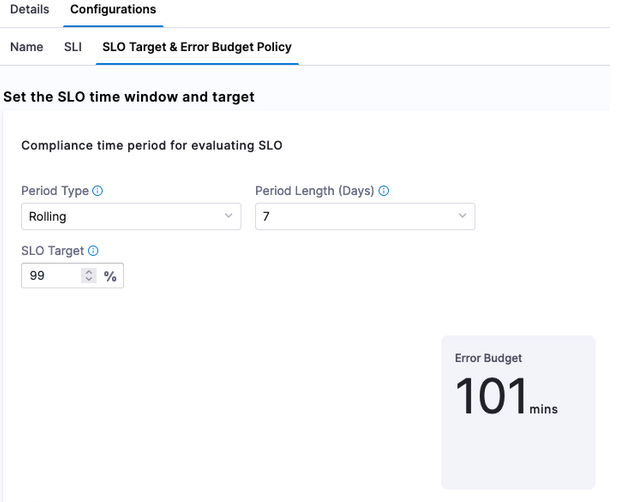The image size is (627, 502).
Task: Increase SLO Target with the up stepper arrow
Action: click(89, 272)
